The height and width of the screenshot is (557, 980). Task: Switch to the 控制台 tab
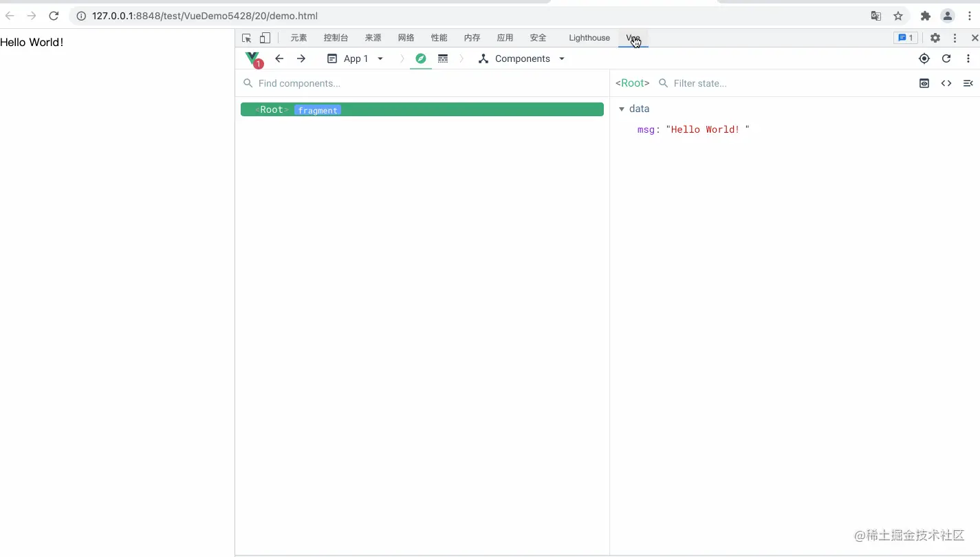click(x=336, y=38)
